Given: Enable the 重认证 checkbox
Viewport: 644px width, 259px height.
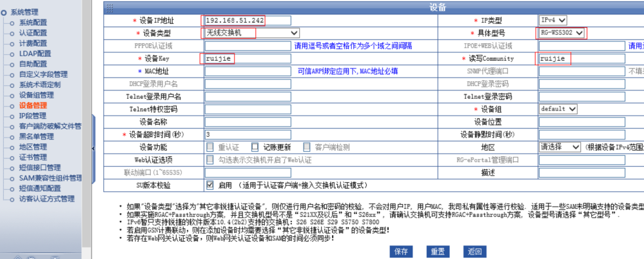Looking at the screenshot, I should point(210,147).
